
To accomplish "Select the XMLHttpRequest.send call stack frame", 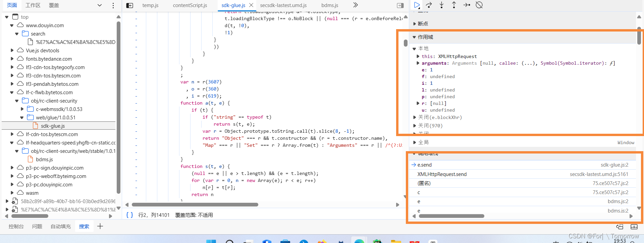I will pos(522,174).
